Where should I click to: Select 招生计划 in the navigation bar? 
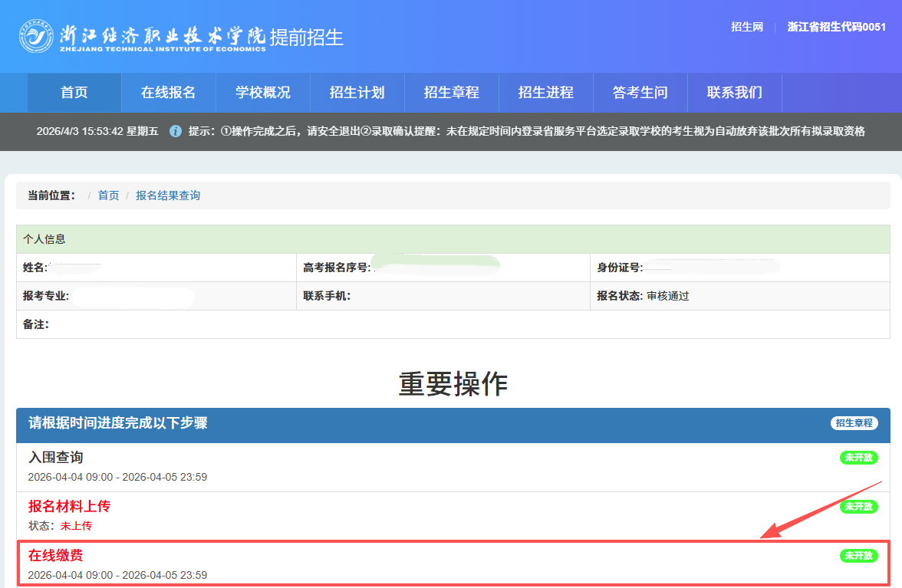click(x=357, y=93)
